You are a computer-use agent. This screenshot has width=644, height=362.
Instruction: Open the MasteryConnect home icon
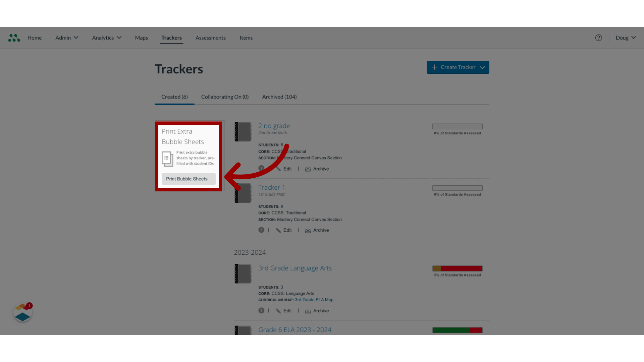click(14, 38)
